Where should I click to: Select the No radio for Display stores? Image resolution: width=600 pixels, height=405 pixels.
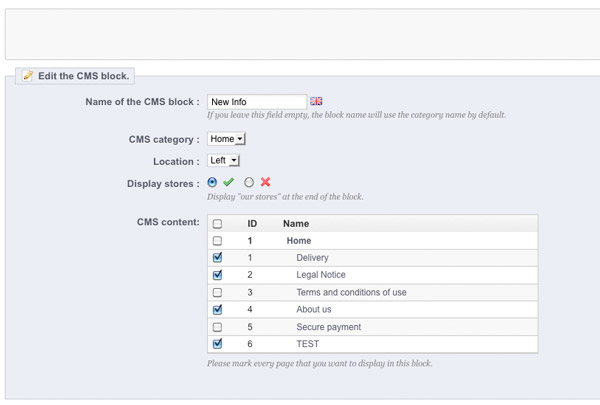pyautogui.click(x=249, y=182)
